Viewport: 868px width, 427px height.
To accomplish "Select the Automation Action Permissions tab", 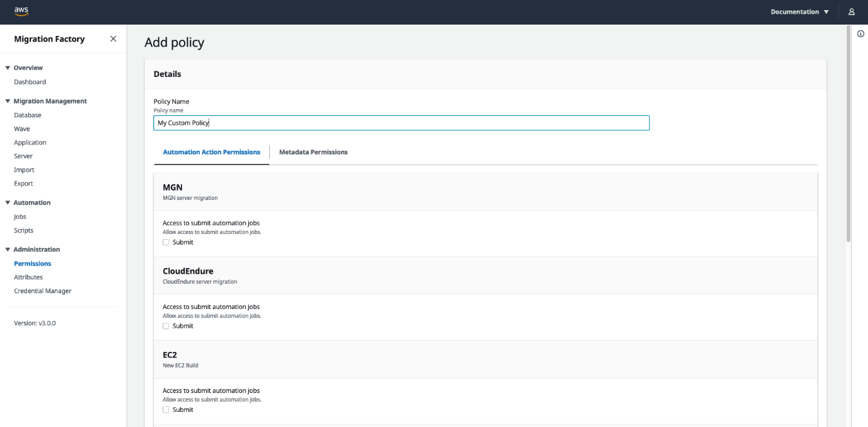I will (x=211, y=152).
